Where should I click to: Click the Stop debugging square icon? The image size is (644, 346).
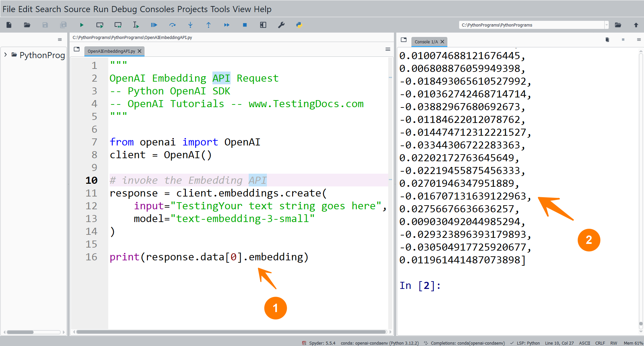point(245,25)
